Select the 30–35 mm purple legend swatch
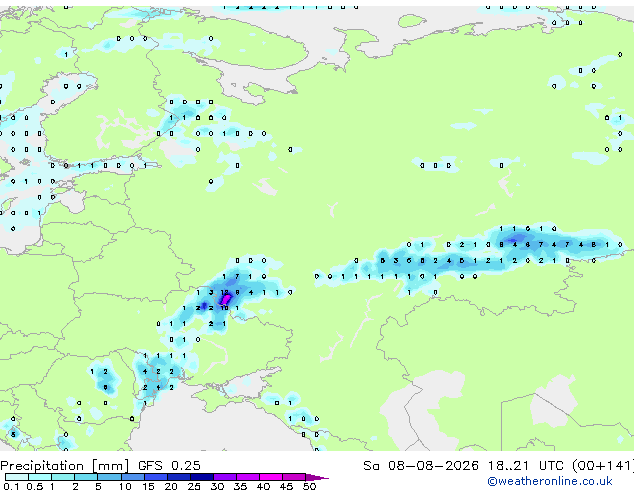The width and height of the screenshot is (634, 490). pos(225,477)
